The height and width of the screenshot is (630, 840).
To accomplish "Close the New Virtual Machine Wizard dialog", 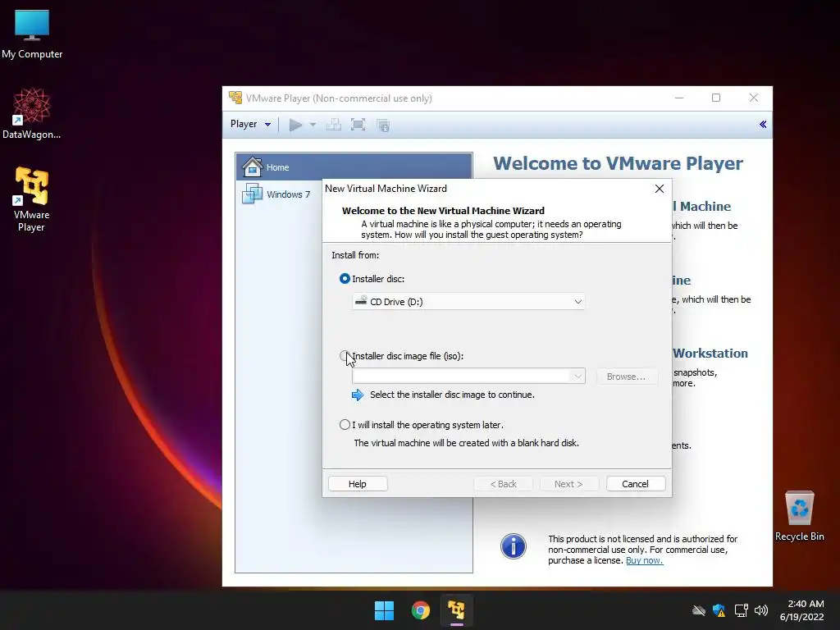I will tap(660, 189).
